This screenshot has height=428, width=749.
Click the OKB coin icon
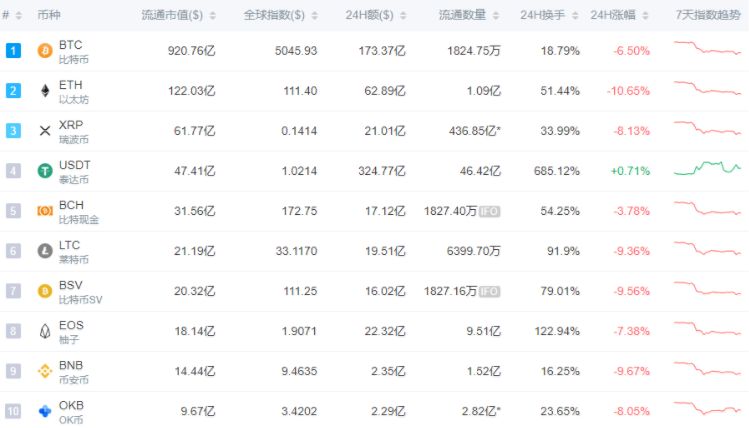click(44, 411)
